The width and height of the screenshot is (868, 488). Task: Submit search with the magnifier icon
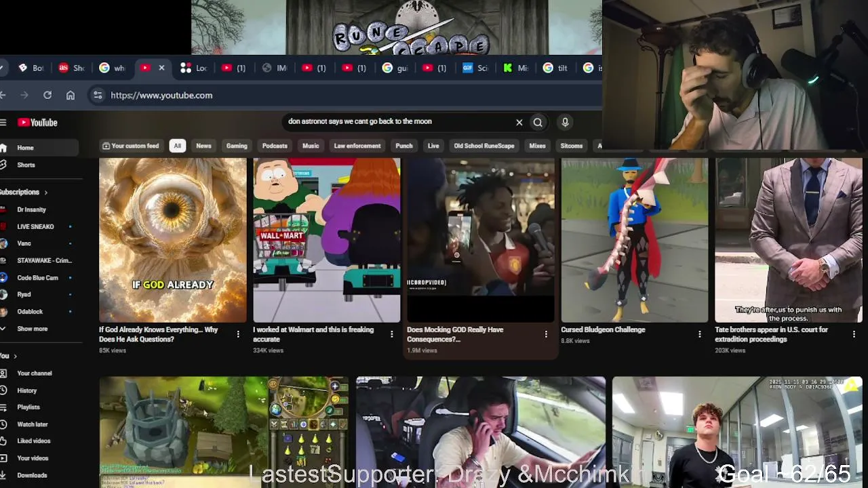(x=538, y=123)
